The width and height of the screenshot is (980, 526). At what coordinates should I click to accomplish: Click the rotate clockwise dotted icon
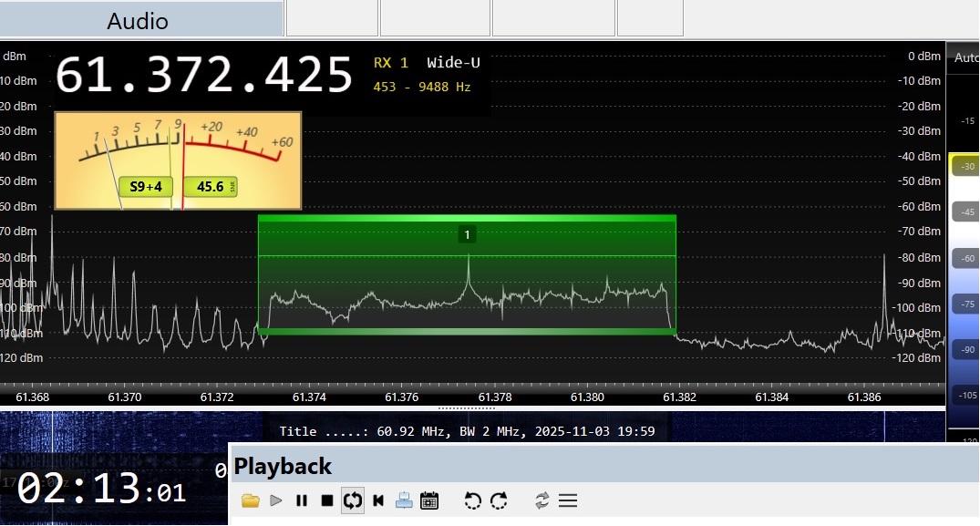(499, 500)
